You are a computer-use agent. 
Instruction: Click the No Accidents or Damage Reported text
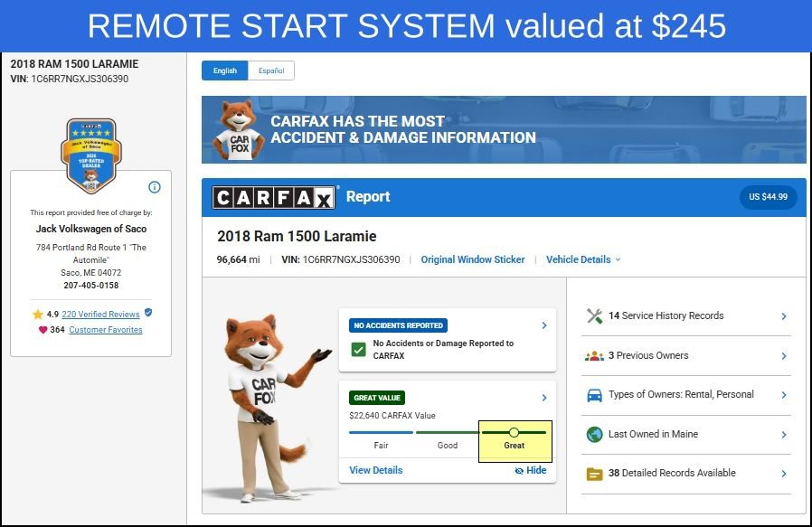[x=443, y=350]
